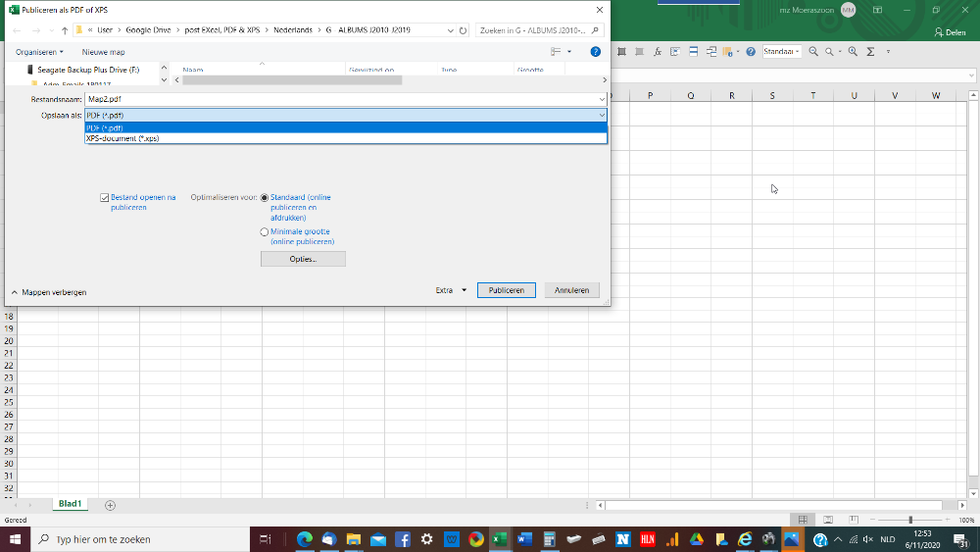Open the Organiseren dropdown menu
This screenshot has height=552, width=980.
point(39,52)
